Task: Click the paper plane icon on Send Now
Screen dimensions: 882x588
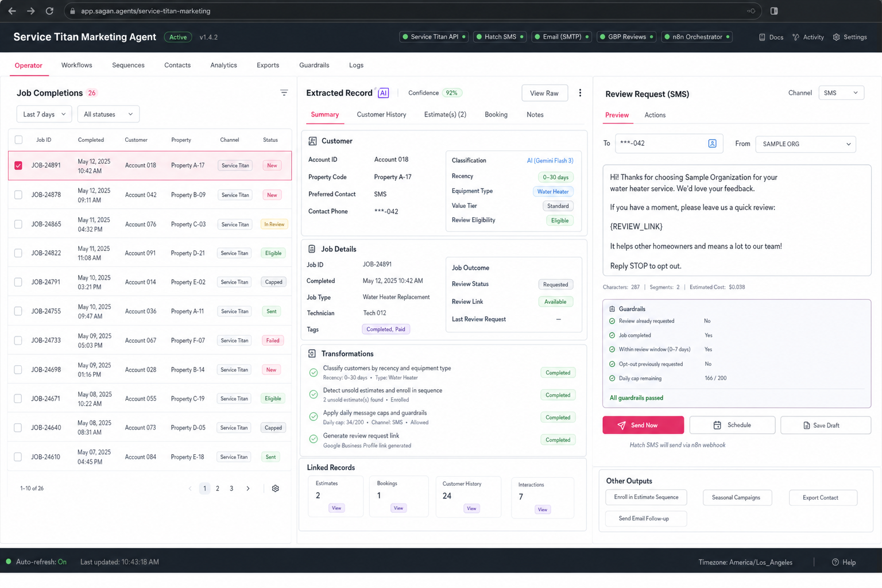Action: (621, 425)
